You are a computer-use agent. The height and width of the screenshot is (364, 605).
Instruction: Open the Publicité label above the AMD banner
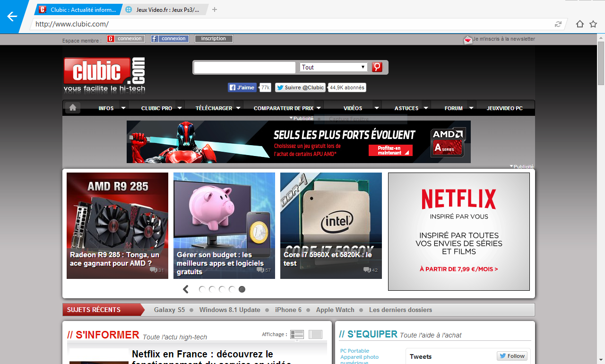(x=302, y=118)
